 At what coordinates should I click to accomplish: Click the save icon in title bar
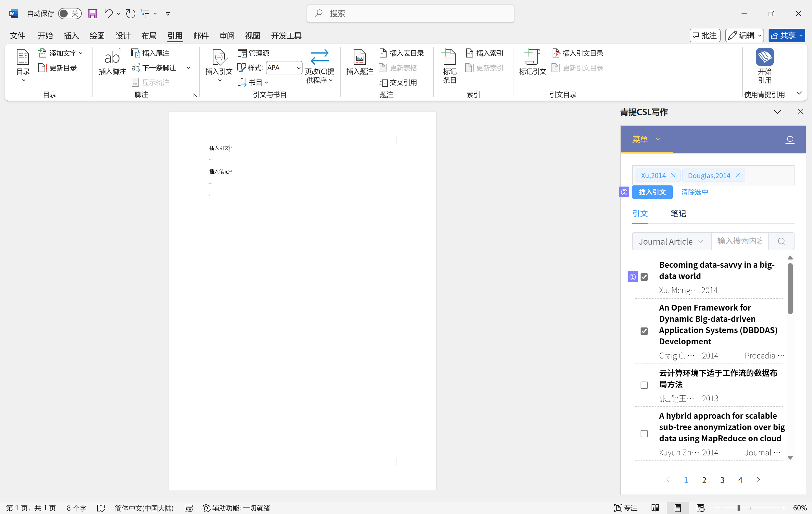click(x=92, y=14)
